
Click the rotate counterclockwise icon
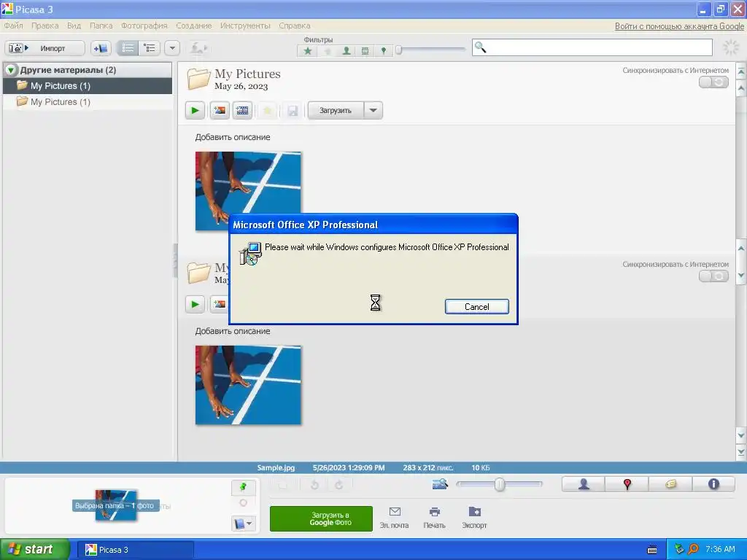tap(314, 485)
